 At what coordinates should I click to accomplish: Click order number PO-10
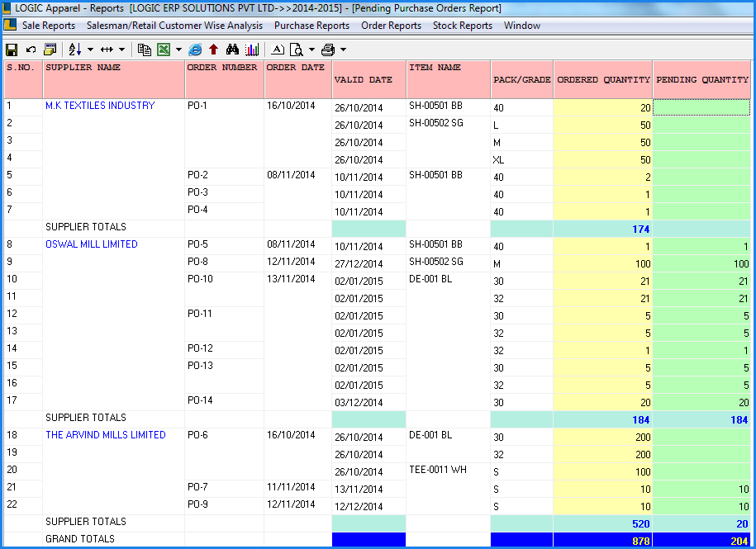coord(200,279)
